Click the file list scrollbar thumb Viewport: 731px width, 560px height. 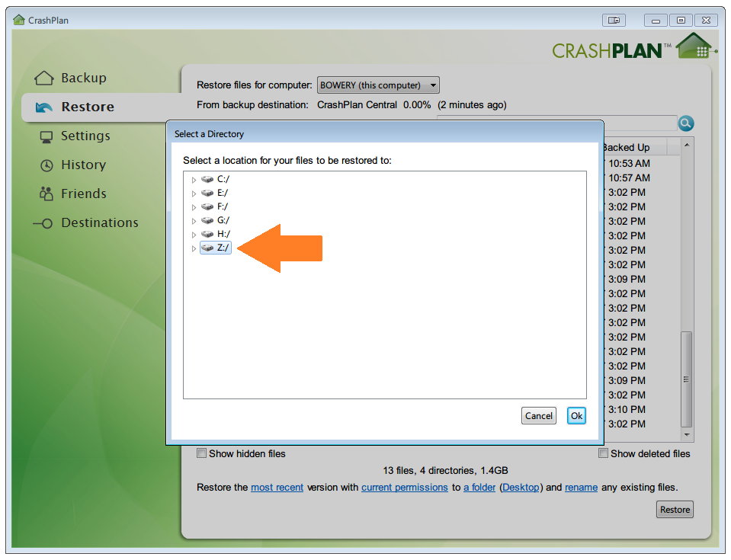click(686, 379)
